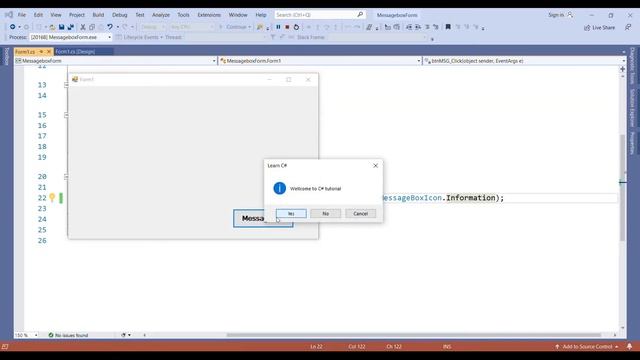Click the No issues found indicator

tap(68, 335)
